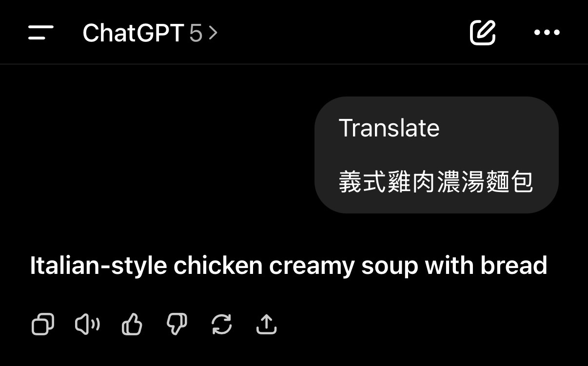Viewport: 588px width, 366px height.
Task: Tap the word Italian-style in the response
Action: click(98, 266)
